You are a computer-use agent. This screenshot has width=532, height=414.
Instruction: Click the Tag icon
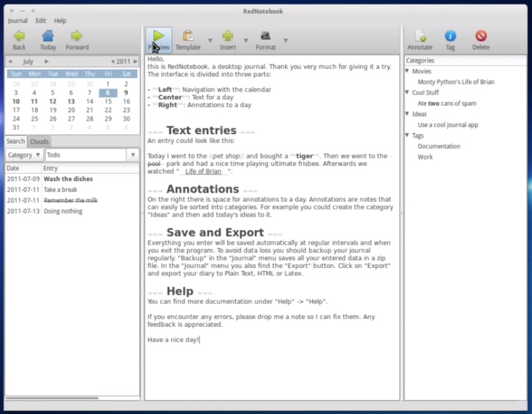click(x=449, y=37)
